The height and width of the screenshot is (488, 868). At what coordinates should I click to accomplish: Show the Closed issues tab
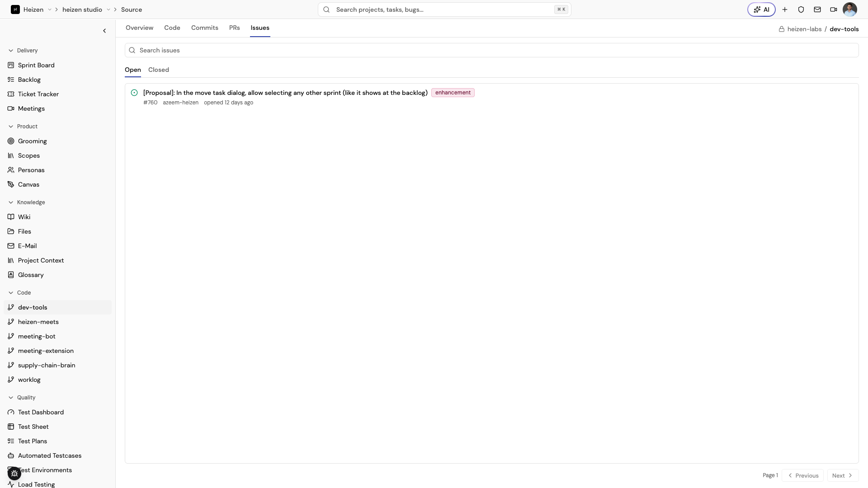coord(159,70)
